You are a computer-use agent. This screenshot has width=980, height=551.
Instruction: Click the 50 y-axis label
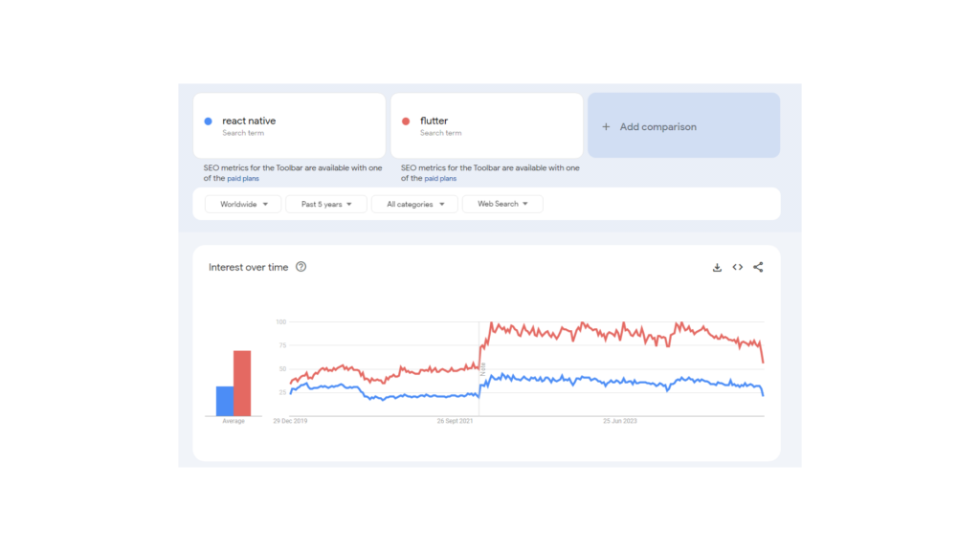[x=282, y=369]
